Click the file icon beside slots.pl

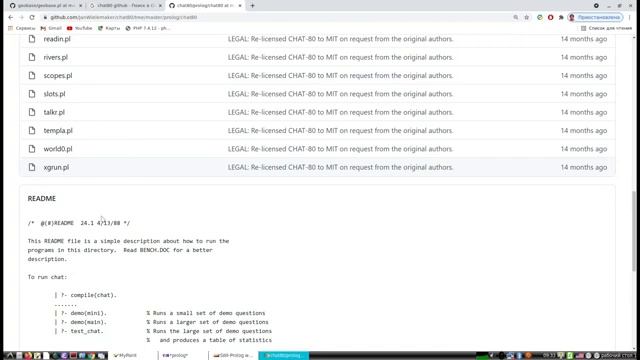[32, 94]
